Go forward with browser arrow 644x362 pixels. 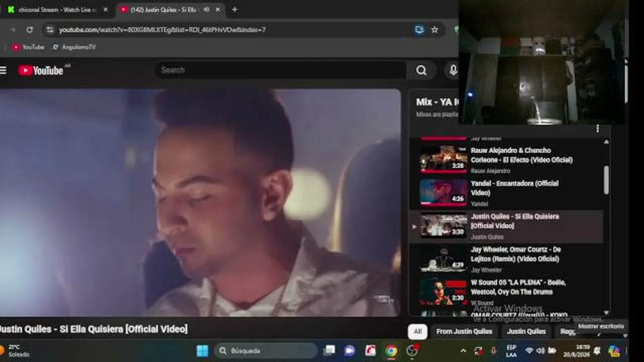[13, 30]
